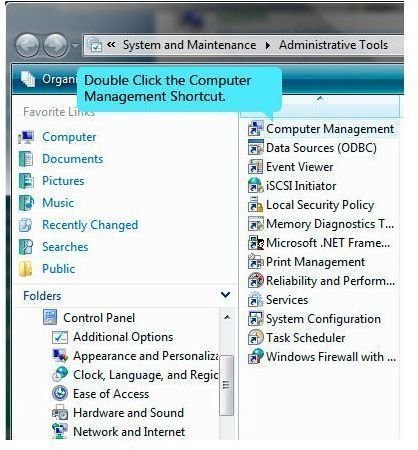Screen dimensions: 418x450
Task: Select the Task Scheduler clock icon
Action: (256, 338)
